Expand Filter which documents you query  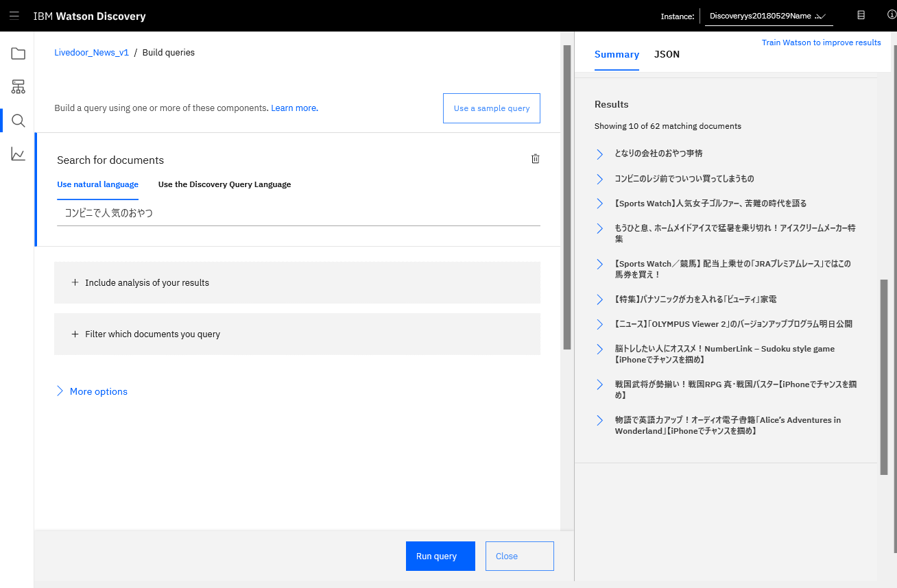coord(297,334)
